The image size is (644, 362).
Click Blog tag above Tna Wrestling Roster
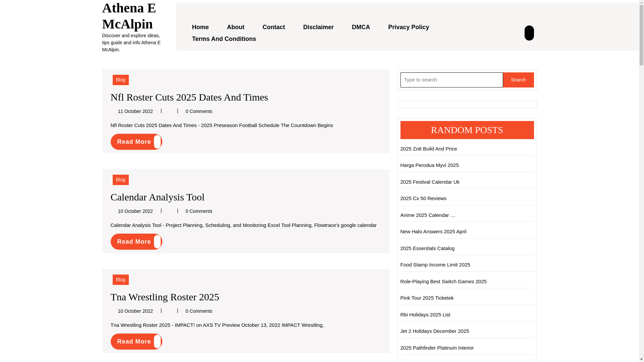tap(120, 280)
